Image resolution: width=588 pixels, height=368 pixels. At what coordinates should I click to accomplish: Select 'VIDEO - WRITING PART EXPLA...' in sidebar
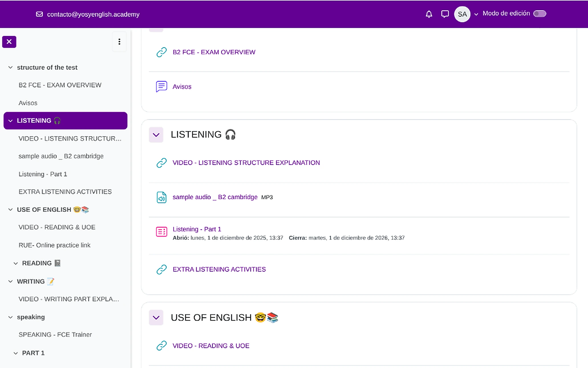point(69,299)
